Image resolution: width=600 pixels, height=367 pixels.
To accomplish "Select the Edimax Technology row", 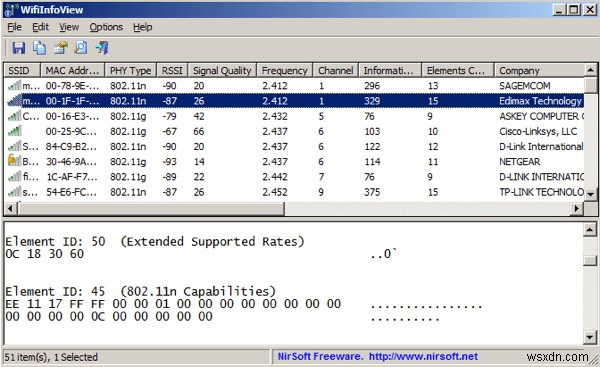I will pyautogui.click(x=294, y=101).
